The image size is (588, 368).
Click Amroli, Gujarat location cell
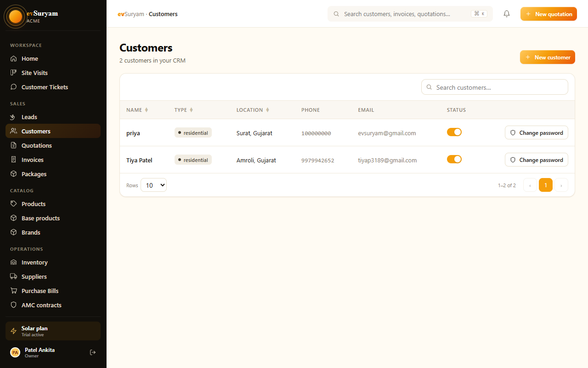[x=256, y=160]
